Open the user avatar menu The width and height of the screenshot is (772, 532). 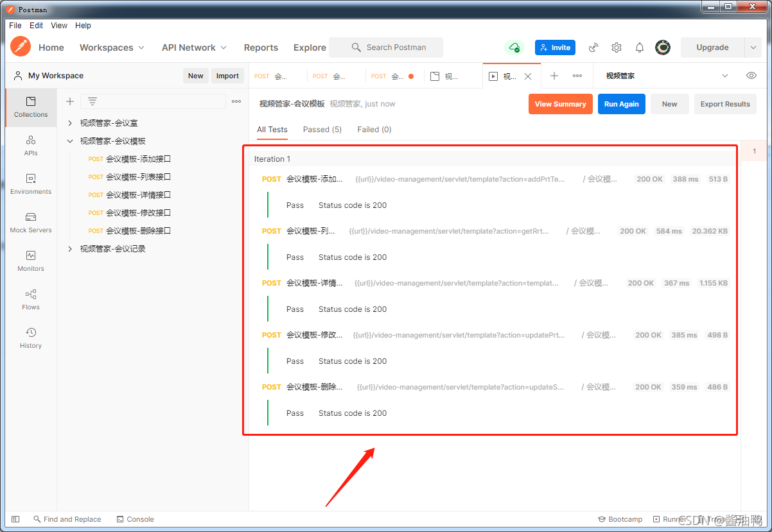pos(663,47)
